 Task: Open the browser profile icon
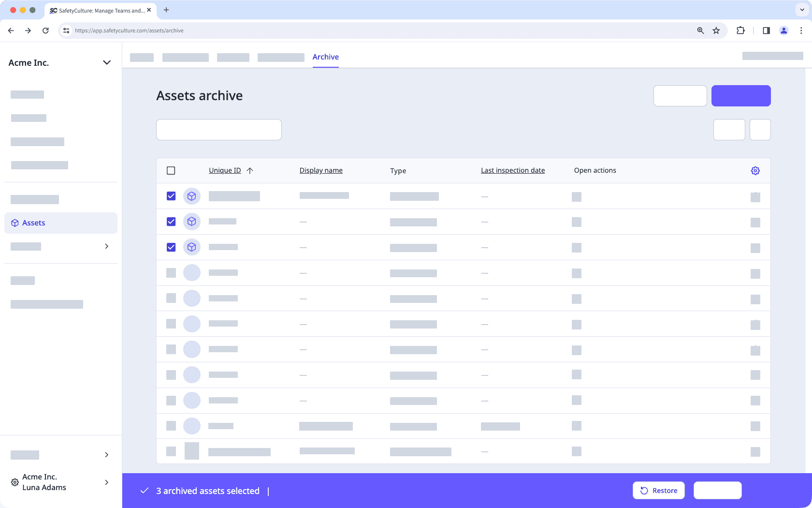coord(783,30)
